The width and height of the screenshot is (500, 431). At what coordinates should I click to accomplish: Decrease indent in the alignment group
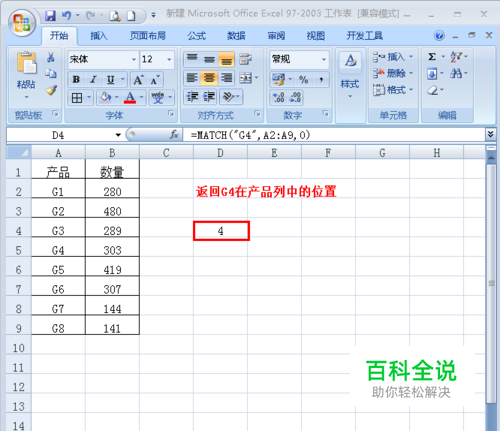[192, 97]
